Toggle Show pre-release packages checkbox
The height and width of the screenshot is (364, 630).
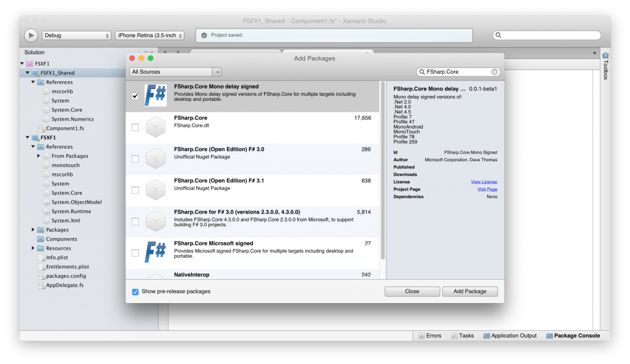[x=135, y=291]
